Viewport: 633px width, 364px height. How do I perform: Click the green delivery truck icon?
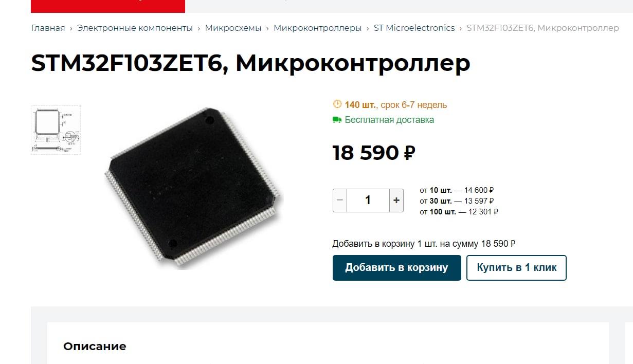[x=337, y=120]
